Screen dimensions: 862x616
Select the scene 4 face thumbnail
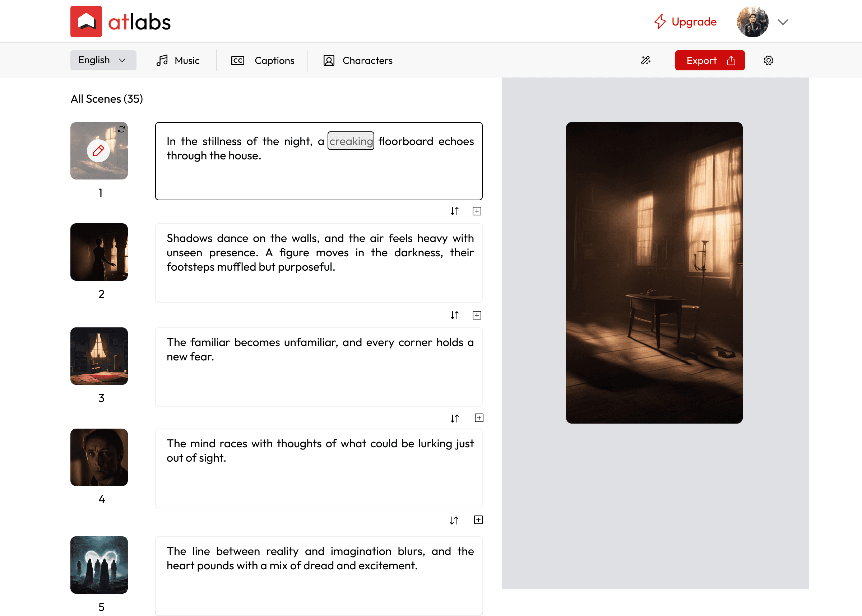[99, 457]
